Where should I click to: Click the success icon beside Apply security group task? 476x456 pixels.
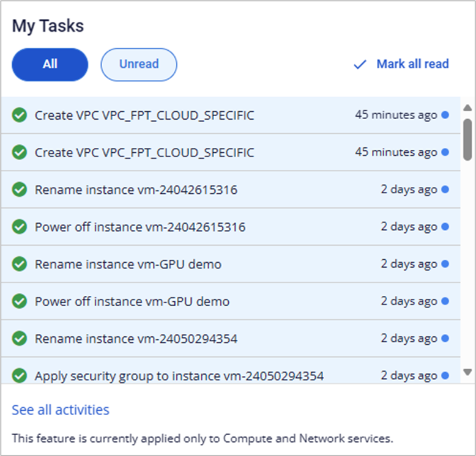click(x=20, y=375)
